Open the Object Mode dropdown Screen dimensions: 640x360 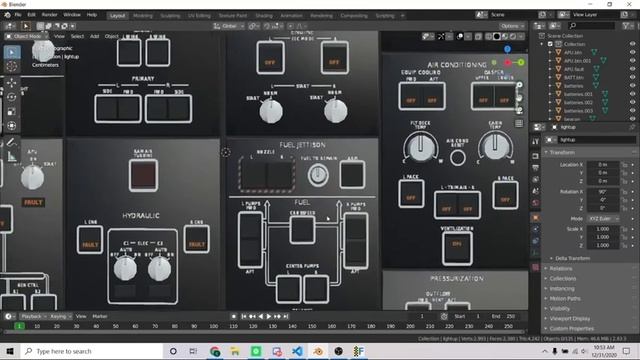pos(26,36)
